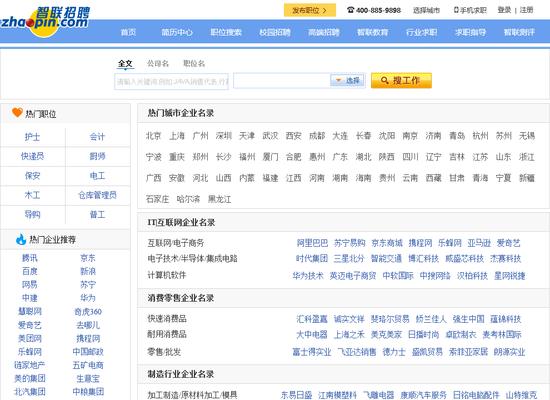Open 京东 in recommended companies
Image resolution: width=550 pixels, height=400 pixels.
click(x=88, y=258)
